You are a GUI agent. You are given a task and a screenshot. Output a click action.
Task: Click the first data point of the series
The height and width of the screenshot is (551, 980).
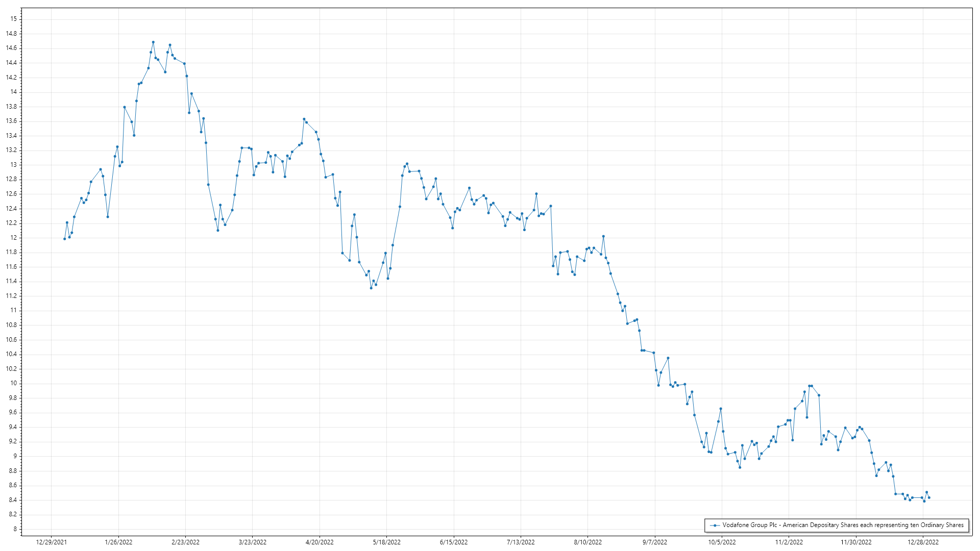pos(64,239)
